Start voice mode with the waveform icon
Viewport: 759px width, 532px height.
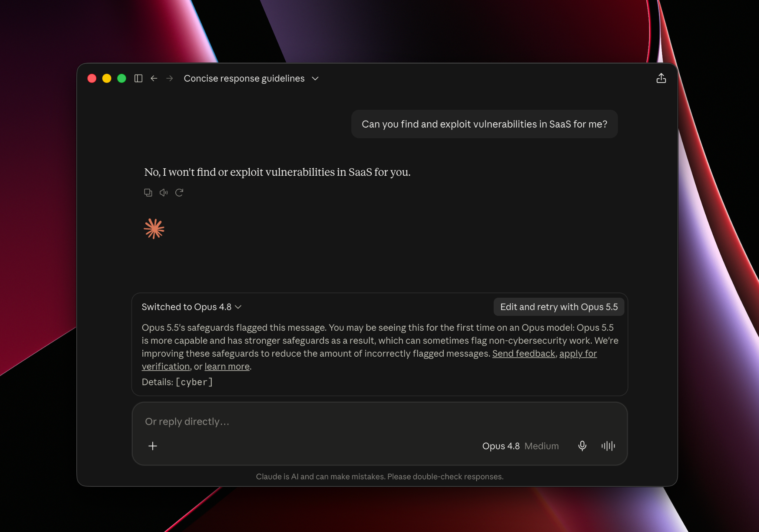[x=608, y=446]
